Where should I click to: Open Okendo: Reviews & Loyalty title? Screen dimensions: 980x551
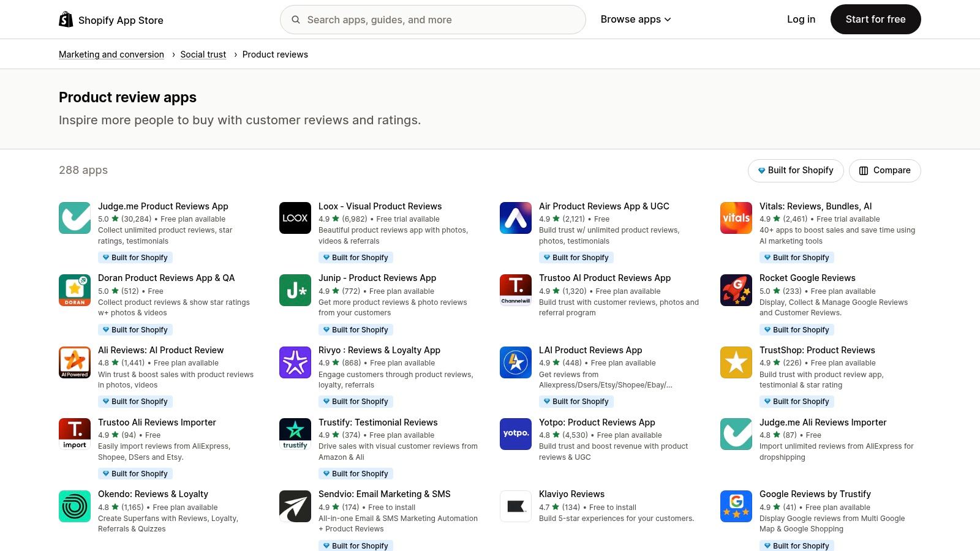153,494
